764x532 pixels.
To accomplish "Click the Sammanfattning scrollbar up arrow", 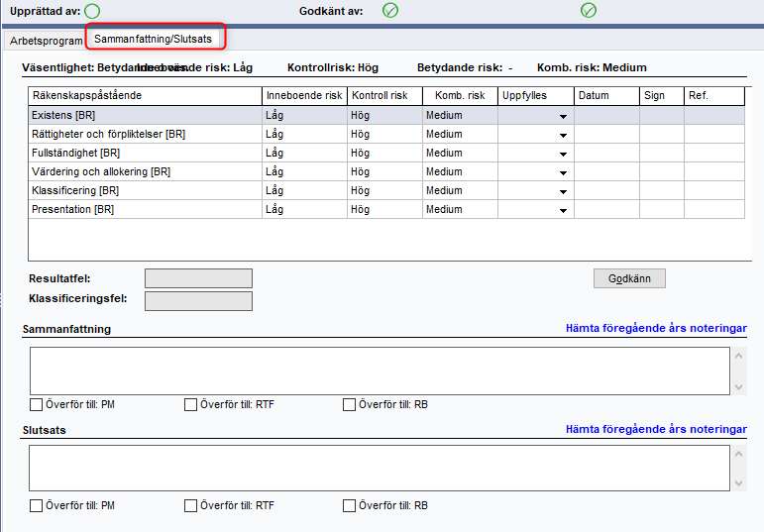I will tap(738, 356).
